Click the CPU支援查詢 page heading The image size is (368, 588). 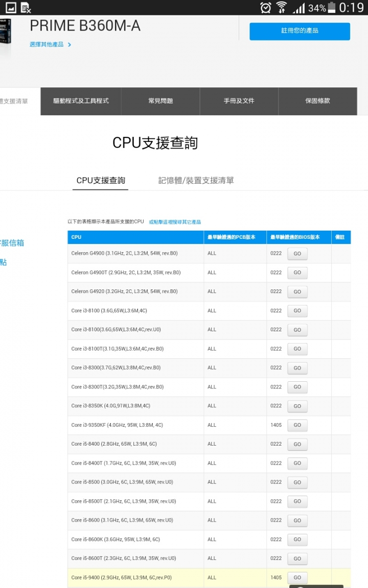pos(155,143)
